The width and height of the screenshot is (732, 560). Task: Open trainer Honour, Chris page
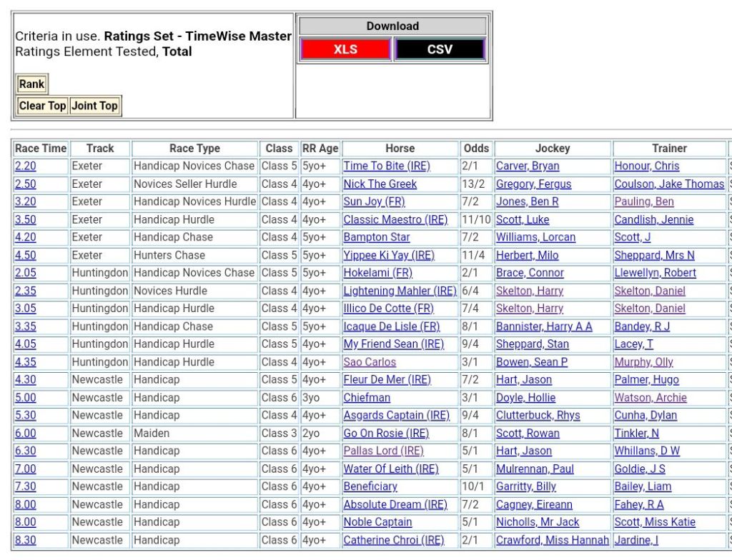(647, 166)
